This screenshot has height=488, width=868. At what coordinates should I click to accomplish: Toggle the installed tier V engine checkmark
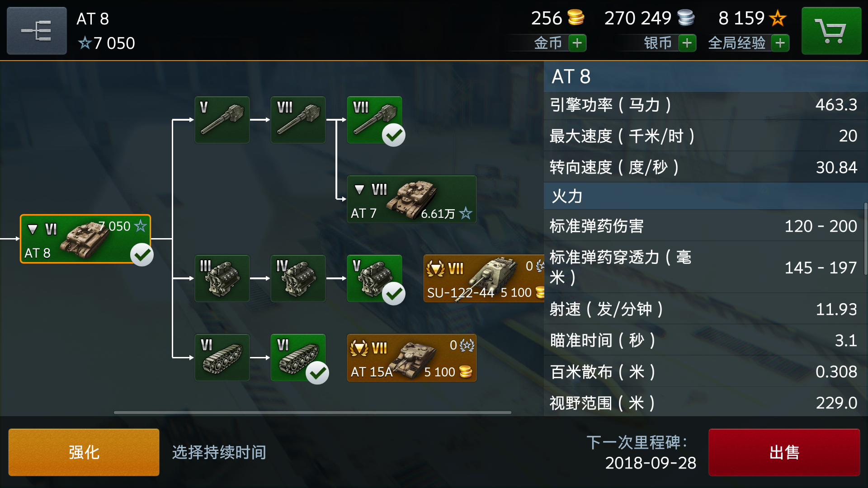[393, 294]
